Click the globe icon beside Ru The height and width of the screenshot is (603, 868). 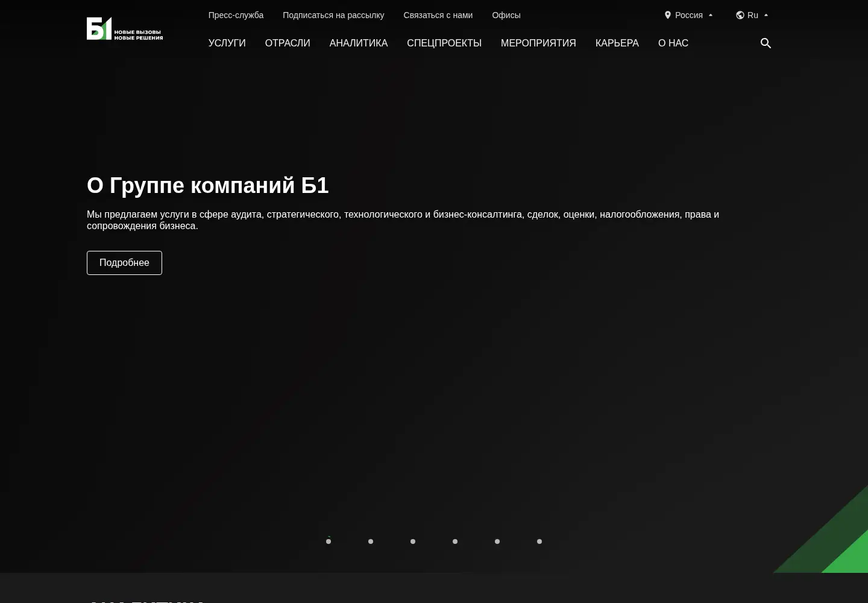click(740, 15)
